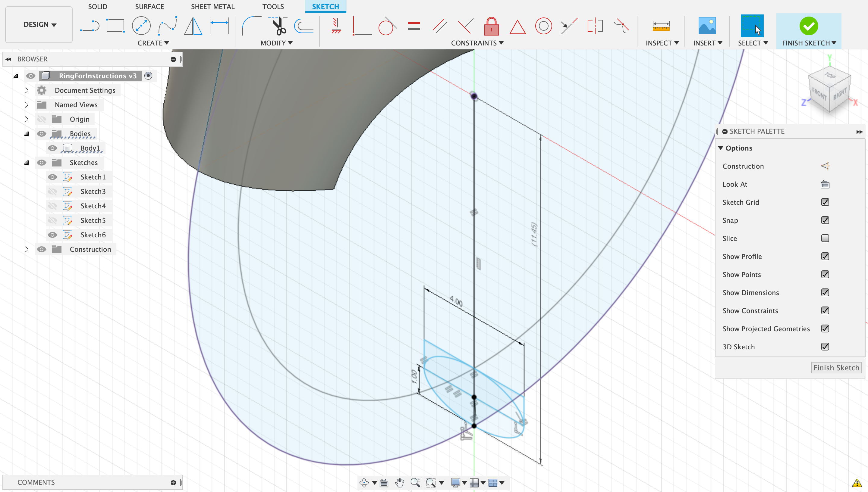Open the SHEET METAL tab
This screenshot has height=492, width=868.
point(212,6)
